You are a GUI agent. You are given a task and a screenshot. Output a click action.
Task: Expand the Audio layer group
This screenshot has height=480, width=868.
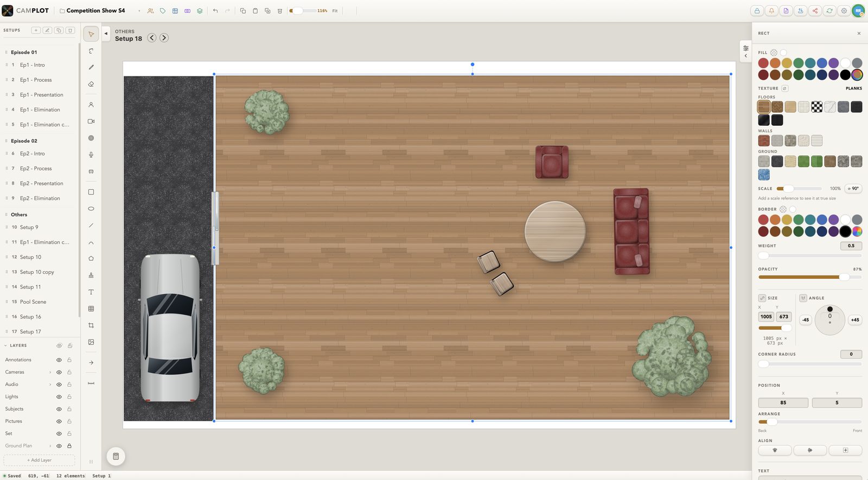tap(50, 385)
